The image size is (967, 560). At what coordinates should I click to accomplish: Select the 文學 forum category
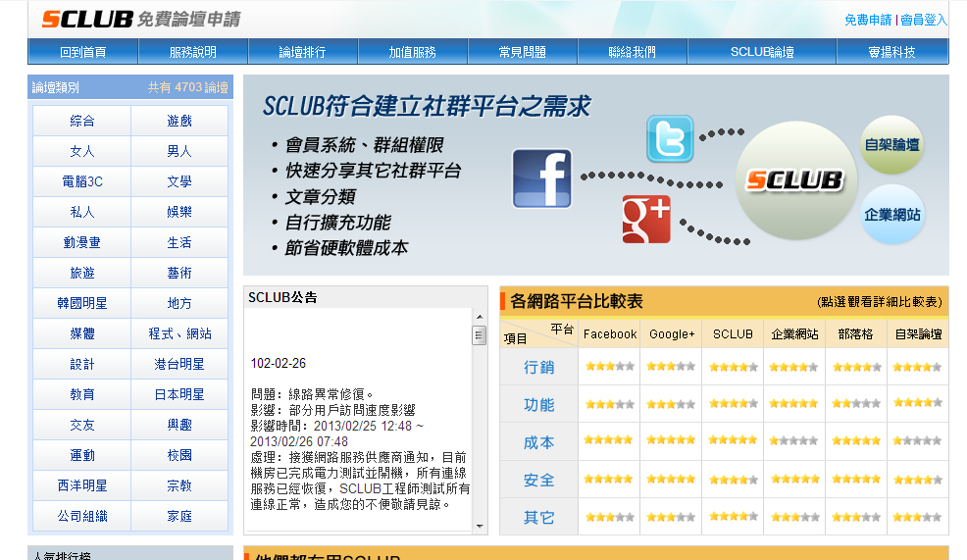click(x=179, y=181)
